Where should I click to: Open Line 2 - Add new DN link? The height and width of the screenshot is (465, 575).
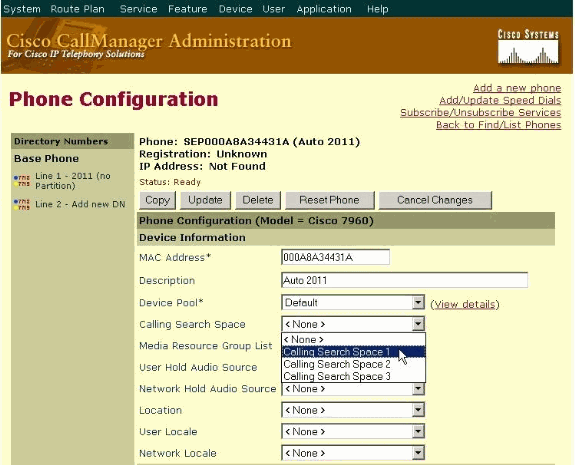(80, 204)
